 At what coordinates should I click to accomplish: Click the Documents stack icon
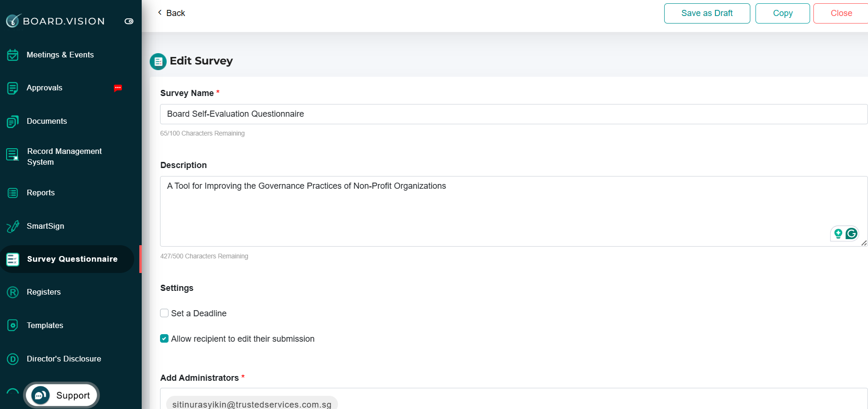[x=13, y=121]
